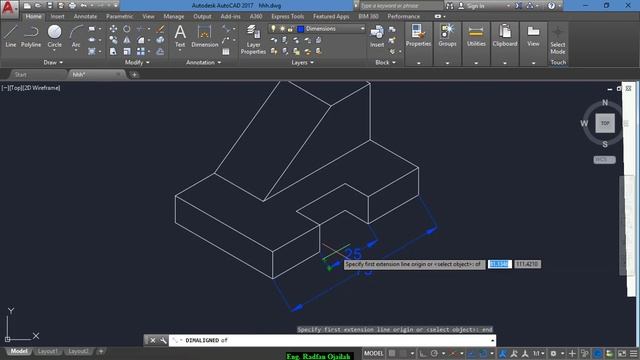
Task: Open the Insert ribbon tab
Action: tap(57, 16)
